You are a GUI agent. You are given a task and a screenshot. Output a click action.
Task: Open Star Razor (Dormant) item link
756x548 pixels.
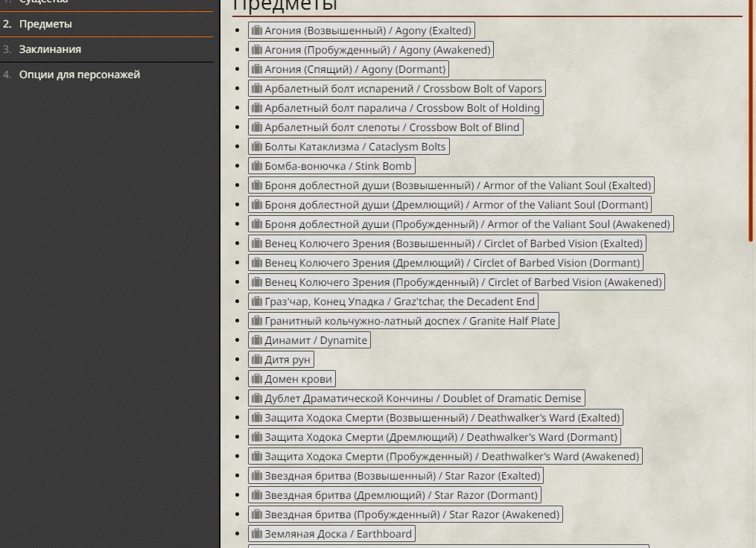pyautogui.click(x=395, y=495)
